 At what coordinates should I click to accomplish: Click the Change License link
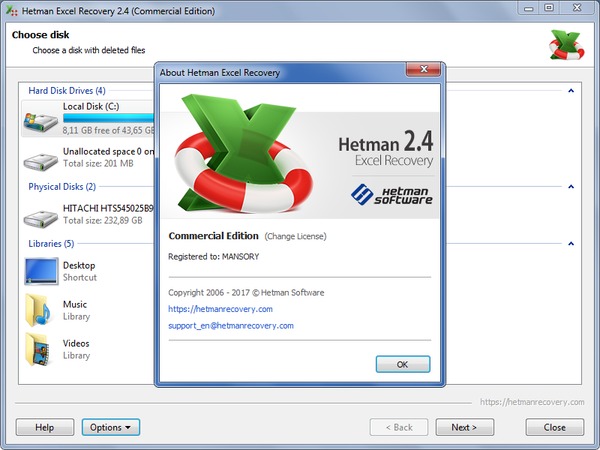point(295,236)
